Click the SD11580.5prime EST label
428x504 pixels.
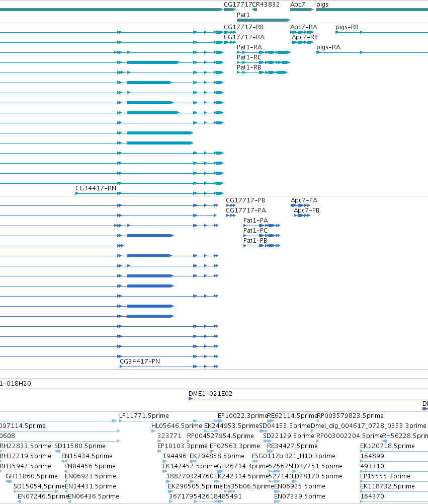(x=80, y=446)
